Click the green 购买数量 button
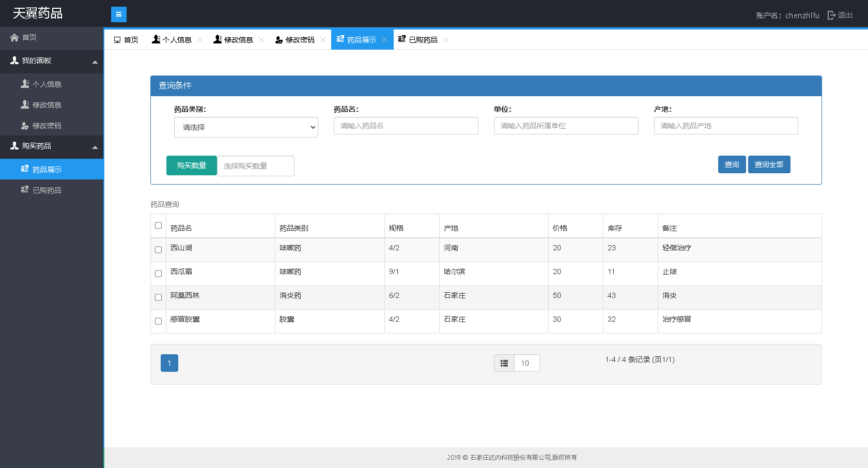This screenshot has height=468, width=868. [192, 165]
